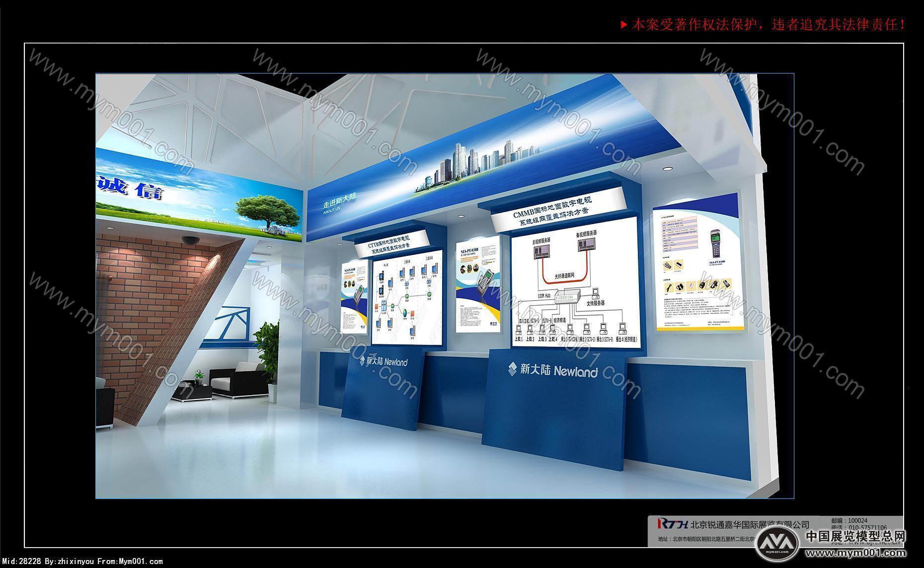
Task: Click the 北京锐通嘉华国际展览有限公司 company name
Action: click(x=750, y=524)
